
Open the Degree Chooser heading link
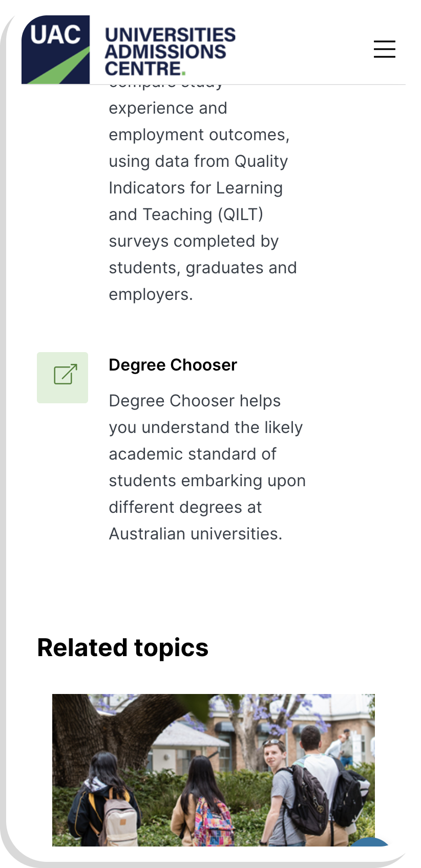point(173,365)
